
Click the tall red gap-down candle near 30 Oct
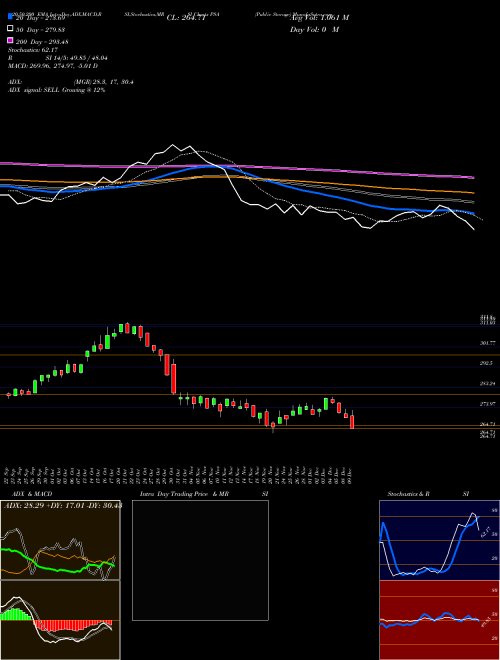pyautogui.click(x=173, y=378)
